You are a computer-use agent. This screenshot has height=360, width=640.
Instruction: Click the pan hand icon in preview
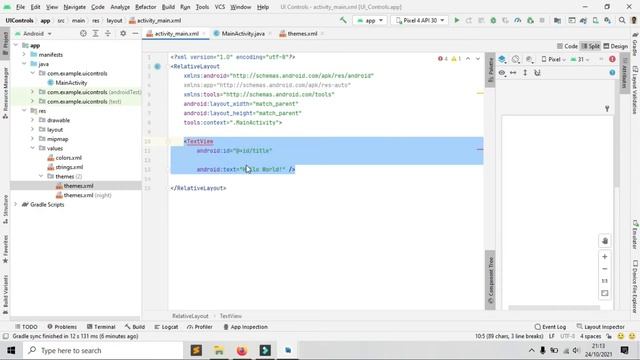point(605,241)
